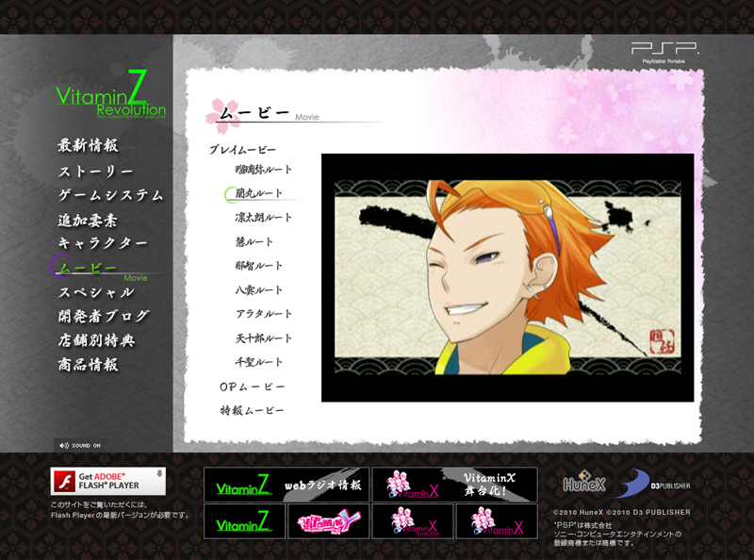The height and width of the screenshot is (560, 754).
Task: Open 開発者ブログ in the side menu
Action: (104, 316)
